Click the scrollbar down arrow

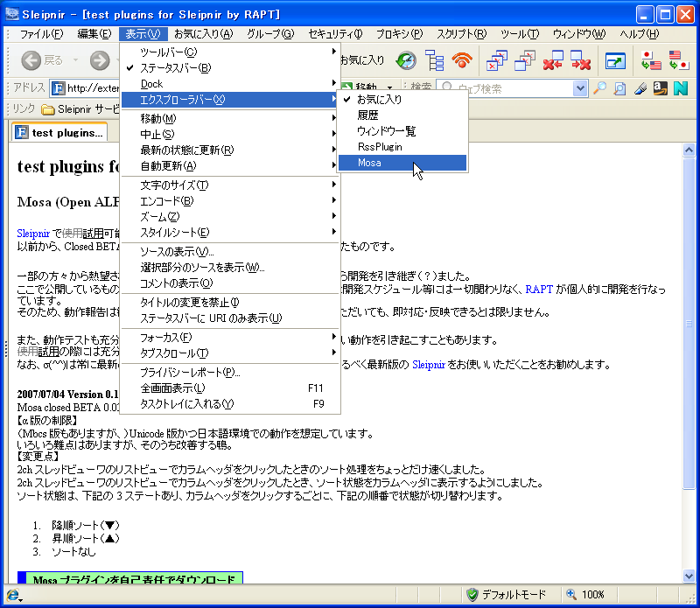coord(689,576)
